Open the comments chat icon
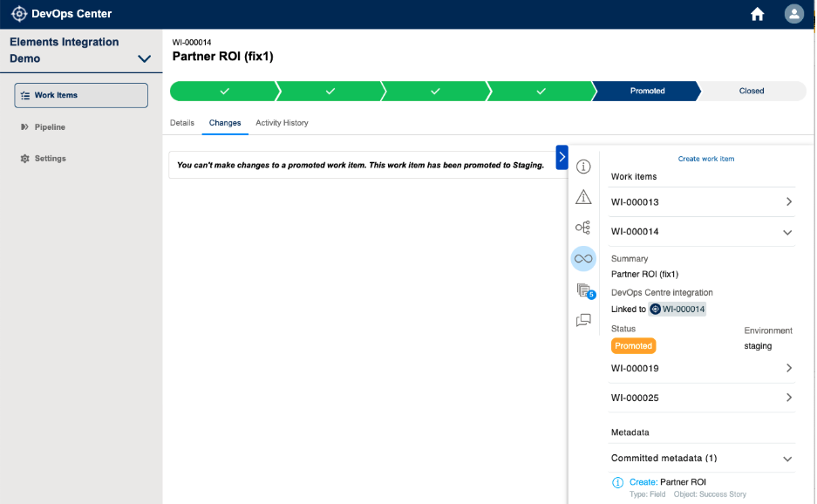The height and width of the screenshot is (504, 817). pos(583,320)
